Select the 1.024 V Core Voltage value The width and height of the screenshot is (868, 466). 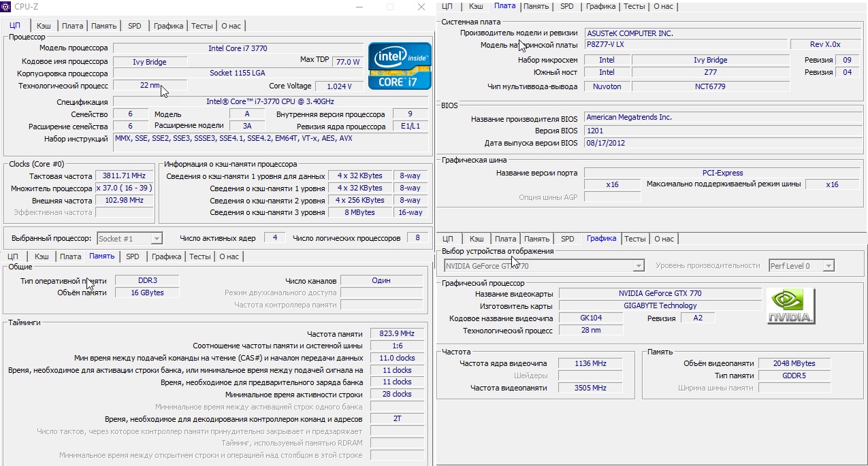339,86
